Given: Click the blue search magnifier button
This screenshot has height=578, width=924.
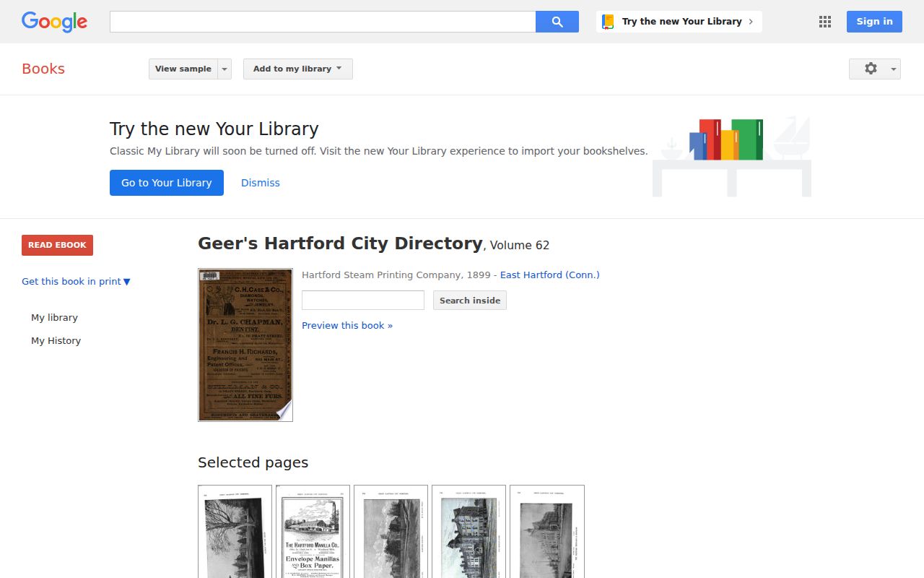Looking at the screenshot, I should click(557, 22).
